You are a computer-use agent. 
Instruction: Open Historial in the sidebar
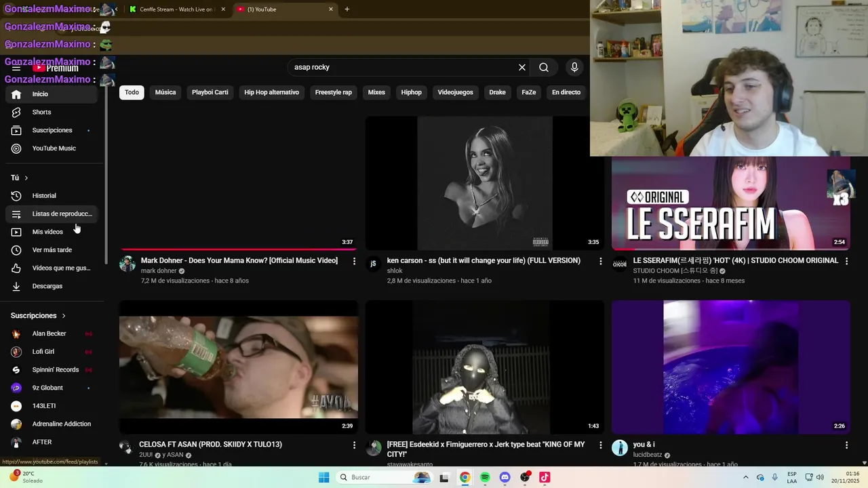pyautogui.click(x=52, y=196)
